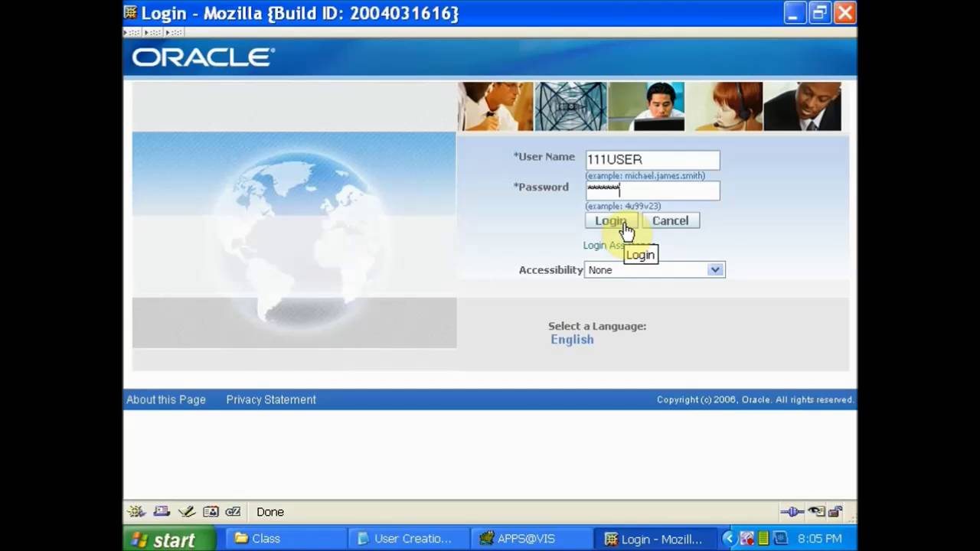Click the security padlock icon in status bar
Image resolution: width=980 pixels, height=551 pixels.
coord(835,512)
